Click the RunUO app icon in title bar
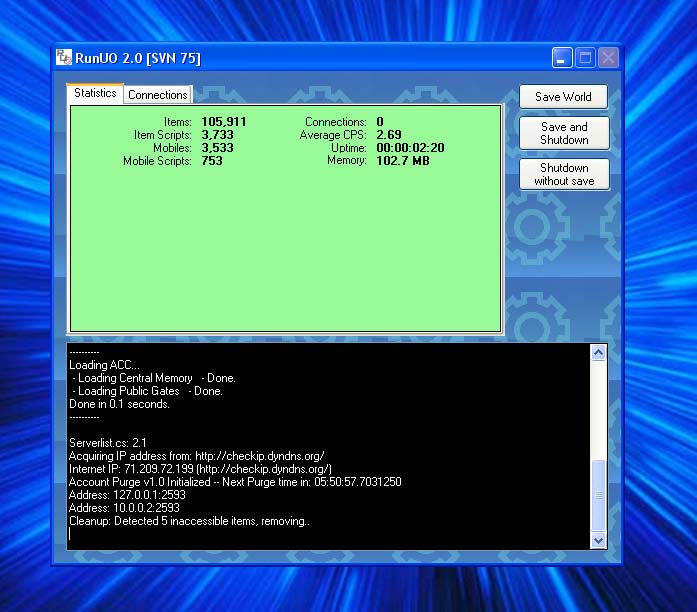 pos(64,58)
